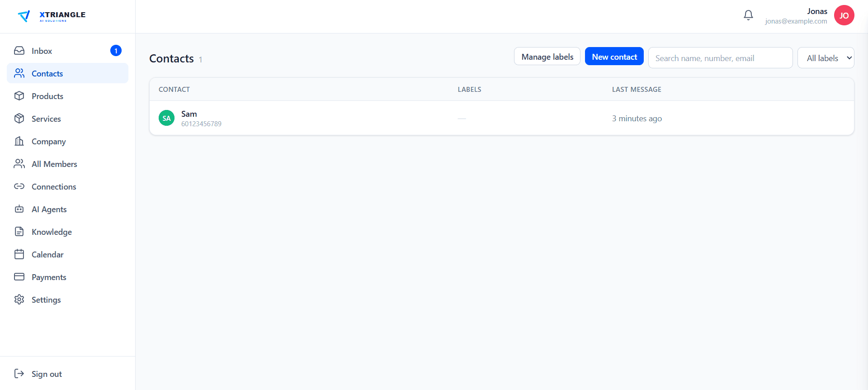Click the LABELS column header

[x=469, y=90]
